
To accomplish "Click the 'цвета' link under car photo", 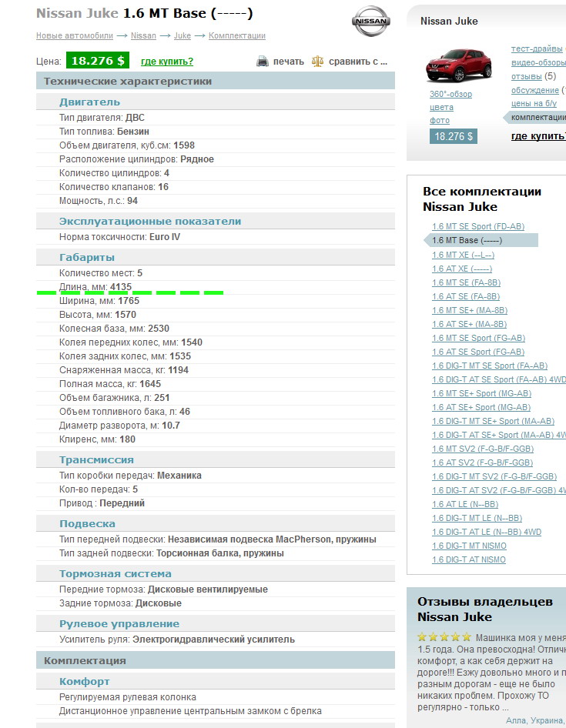I will pyautogui.click(x=441, y=108).
